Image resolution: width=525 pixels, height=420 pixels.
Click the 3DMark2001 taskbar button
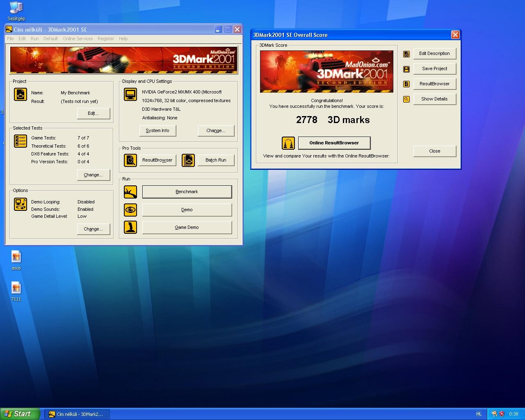77,414
